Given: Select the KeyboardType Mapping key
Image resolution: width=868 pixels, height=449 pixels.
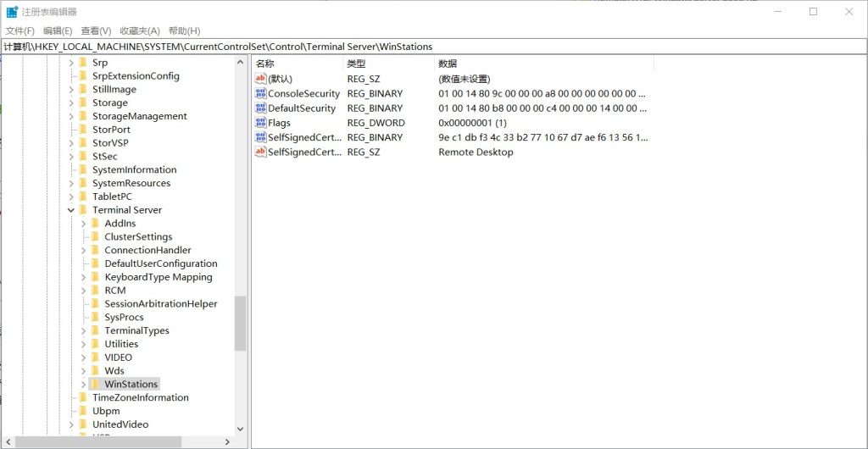Looking at the screenshot, I should [x=159, y=277].
